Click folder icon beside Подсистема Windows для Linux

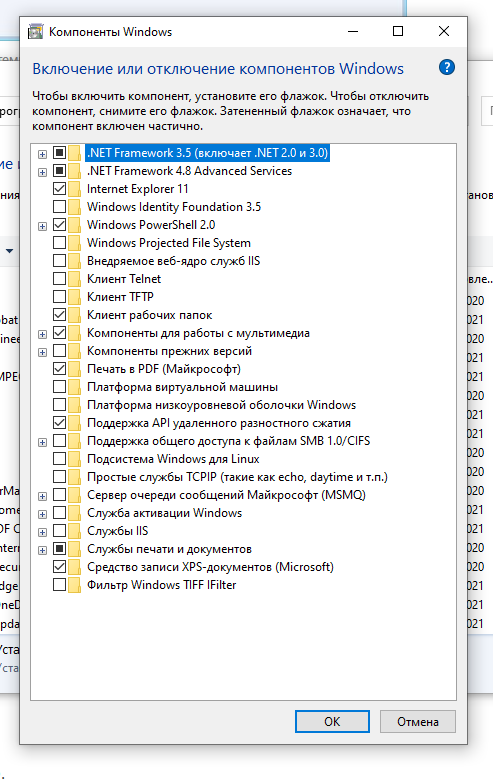pos(75,459)
